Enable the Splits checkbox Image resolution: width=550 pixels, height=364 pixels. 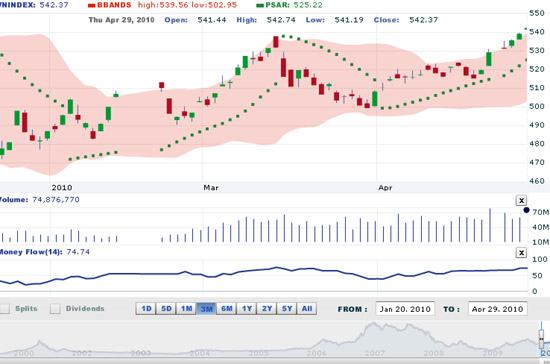[5, 309]
